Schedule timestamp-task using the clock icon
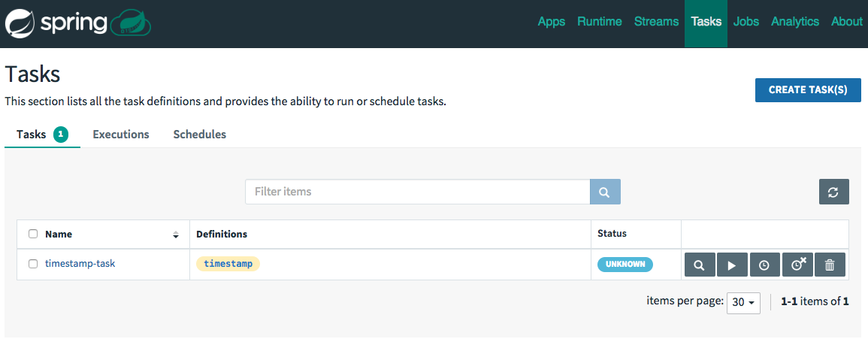868x342 pixels. [764, 265]
